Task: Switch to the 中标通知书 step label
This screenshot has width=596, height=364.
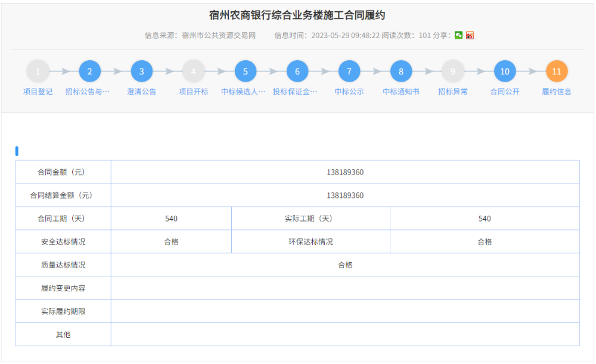Action: pyautogui.click(x=401, y=92)
